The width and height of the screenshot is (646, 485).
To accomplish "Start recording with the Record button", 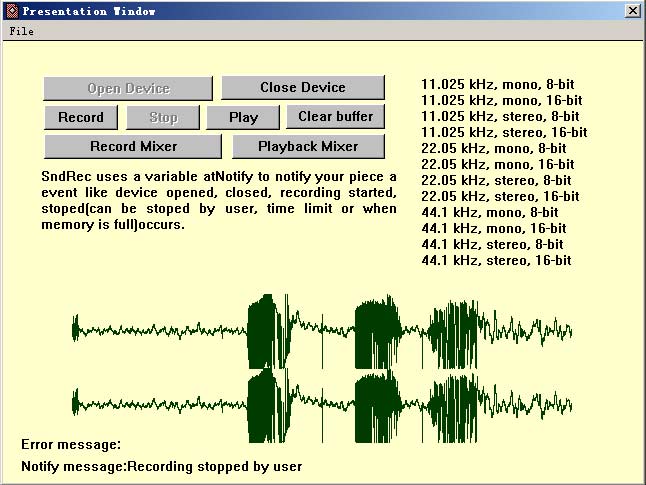I will pyautogui.click(x=81, y=117).
